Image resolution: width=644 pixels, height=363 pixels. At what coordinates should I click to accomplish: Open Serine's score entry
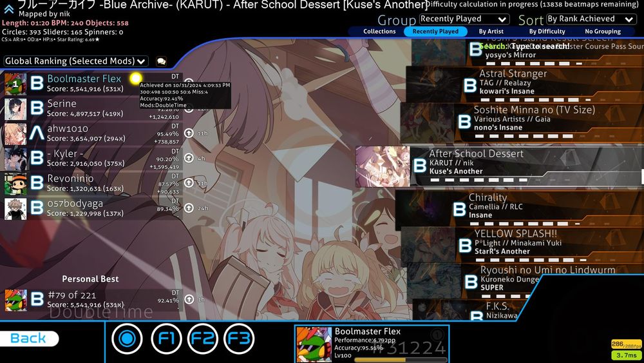coord(92,109)
